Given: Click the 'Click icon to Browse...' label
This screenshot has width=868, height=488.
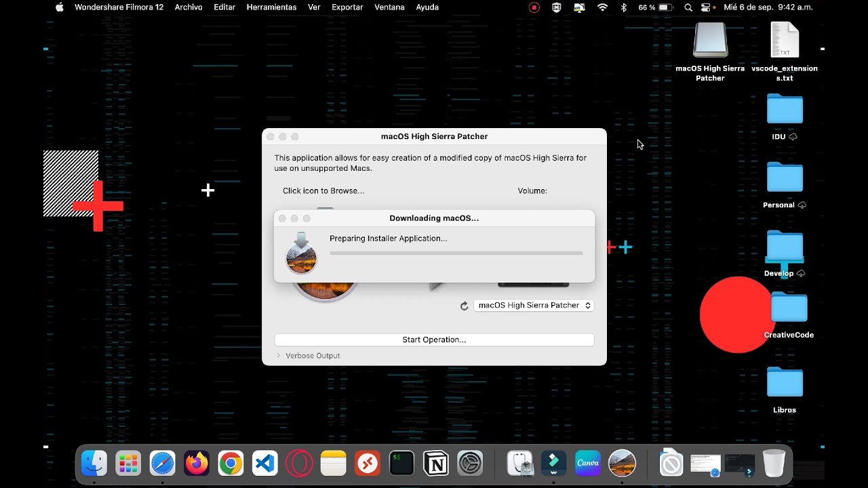Looking at the screenshot, I should (x=323, y=191).
